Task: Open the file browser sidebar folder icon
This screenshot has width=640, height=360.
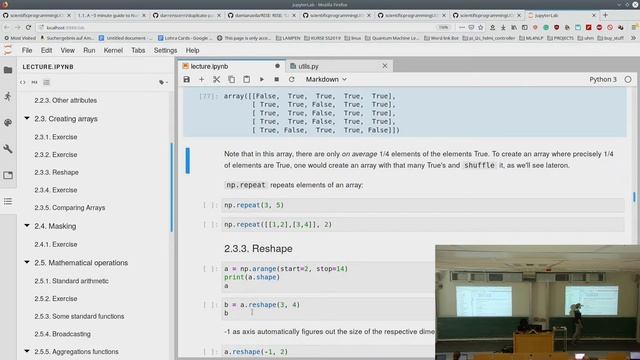Action: coord(8,70)
